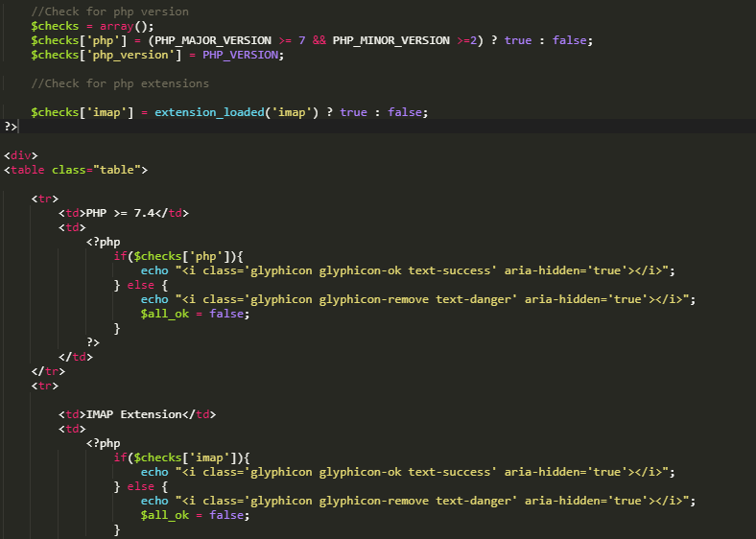Click the opening <div> tag

[x=21, y=155]
